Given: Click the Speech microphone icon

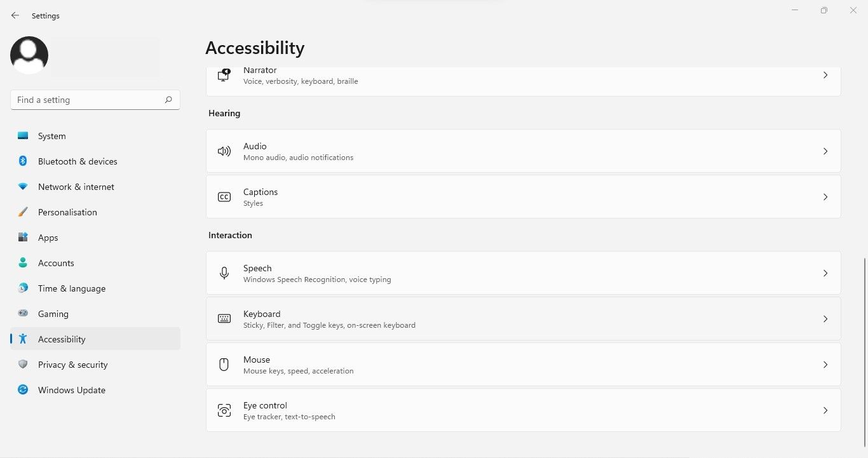Looking at the screenshot, I should point(224,273).
